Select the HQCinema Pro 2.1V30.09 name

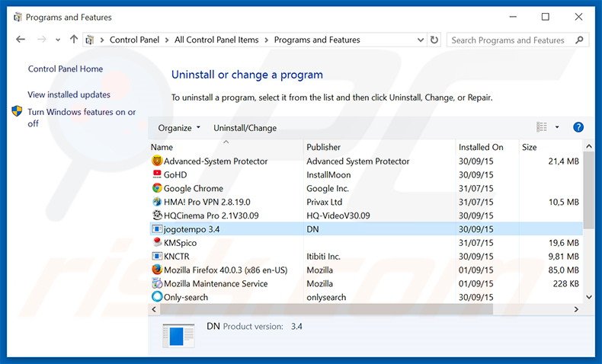click(211, 216)
